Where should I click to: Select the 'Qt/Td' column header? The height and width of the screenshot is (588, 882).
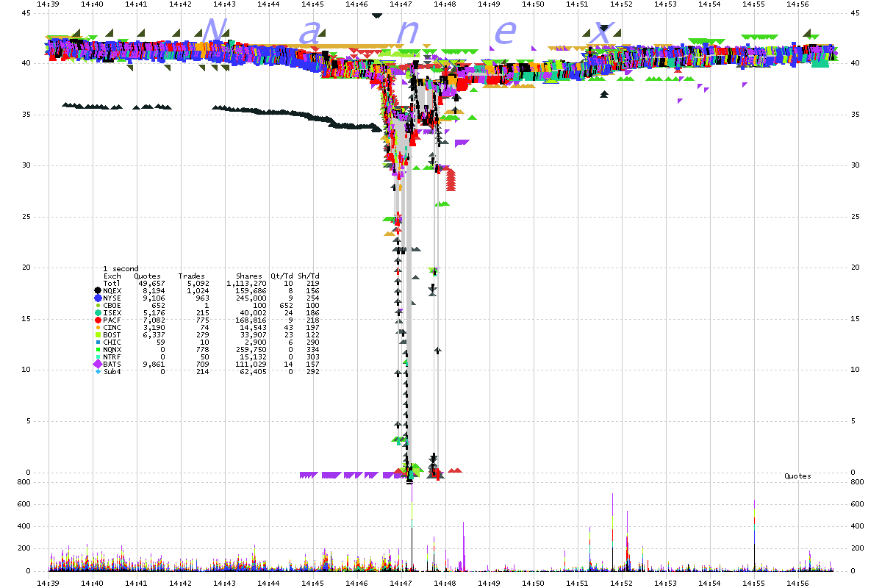tap(282, 276)
